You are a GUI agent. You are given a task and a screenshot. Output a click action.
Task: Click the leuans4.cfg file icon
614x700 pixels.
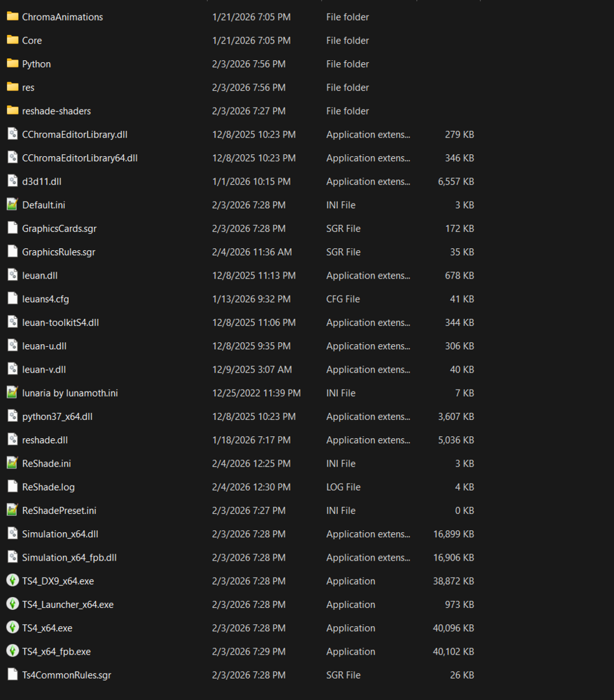click(x=12, y=299)
